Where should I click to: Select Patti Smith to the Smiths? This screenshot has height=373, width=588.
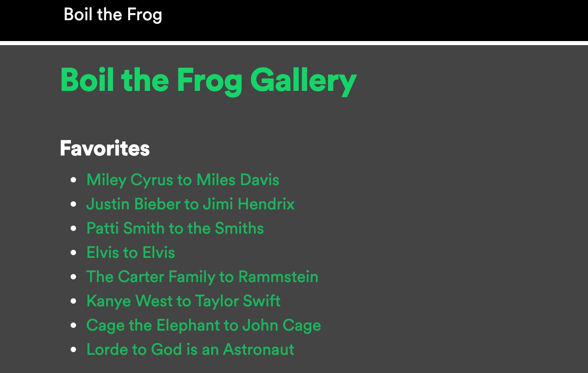pyautogui.click(x=175, y=228)
